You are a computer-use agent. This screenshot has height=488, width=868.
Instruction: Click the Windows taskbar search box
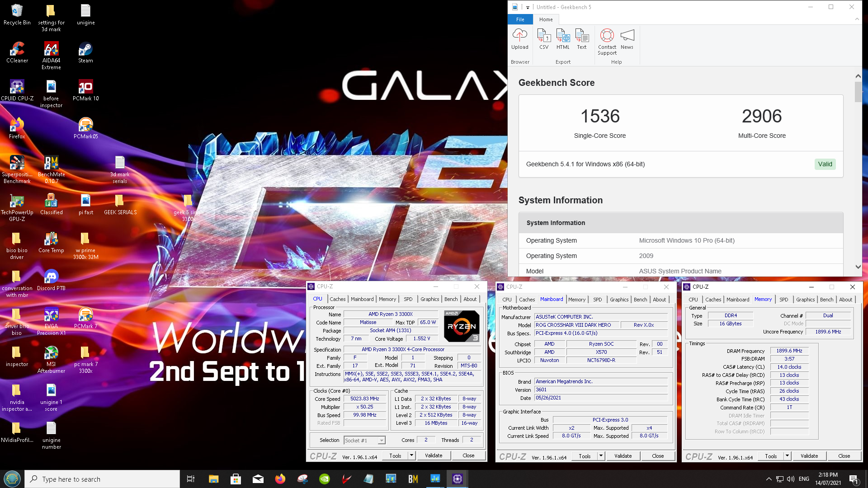click(102, 479)
